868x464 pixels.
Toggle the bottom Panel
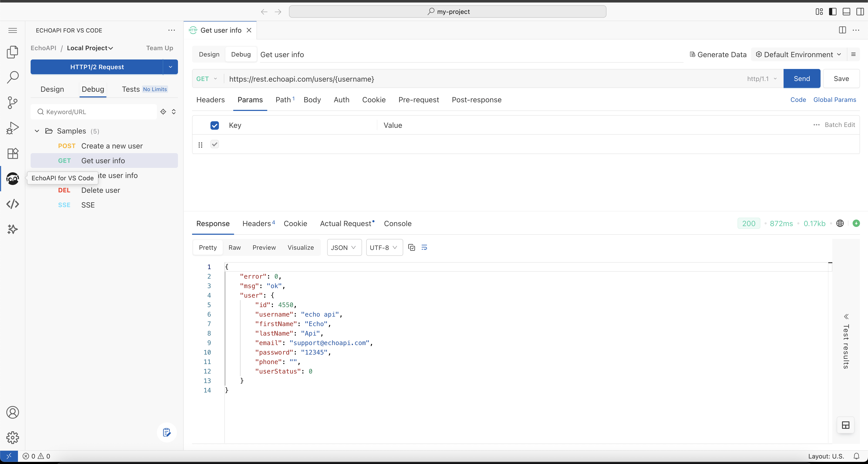846,11
